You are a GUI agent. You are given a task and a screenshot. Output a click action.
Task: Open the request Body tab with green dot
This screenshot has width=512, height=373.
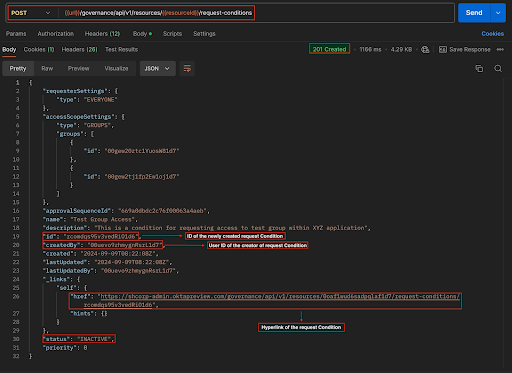pyautogui.click(x=142, y=34)
